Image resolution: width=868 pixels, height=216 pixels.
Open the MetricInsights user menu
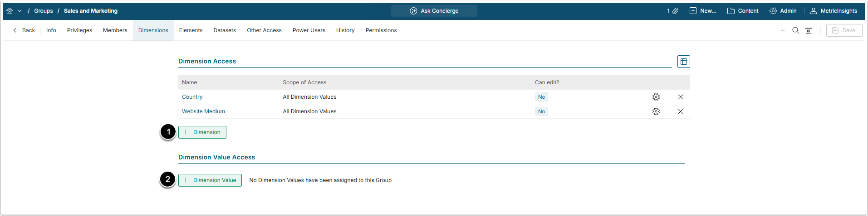(x=834, y=11)
